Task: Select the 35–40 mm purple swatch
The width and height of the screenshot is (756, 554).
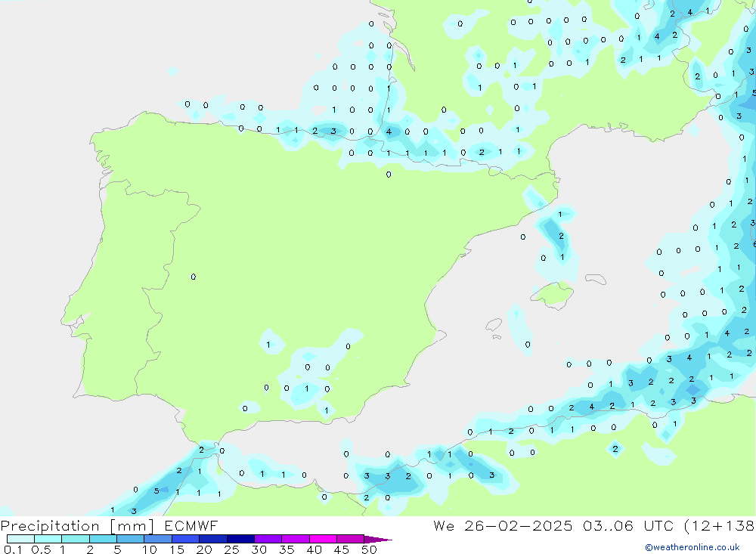Action: (x=296, y=539)
